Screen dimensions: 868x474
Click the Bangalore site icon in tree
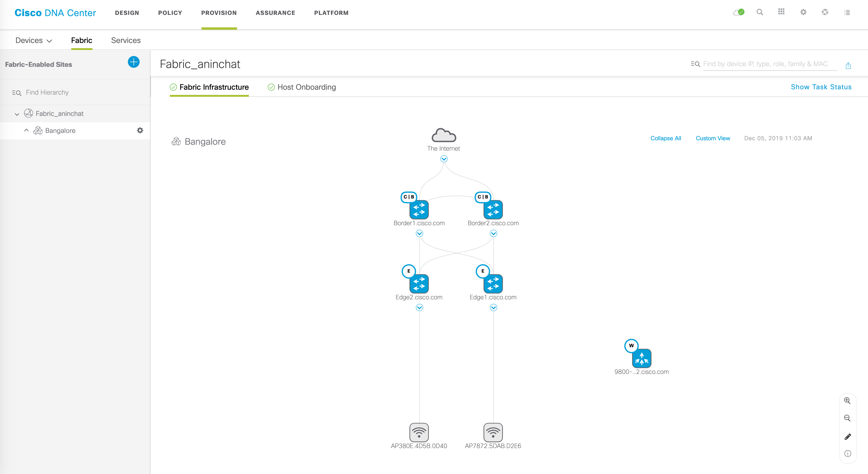38,131
